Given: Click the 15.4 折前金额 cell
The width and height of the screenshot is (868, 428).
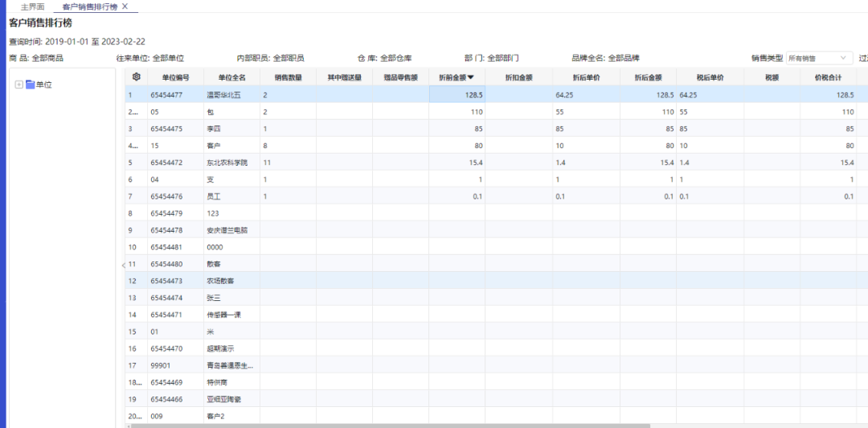Looking at the screenshot, I should click(457, 163).
